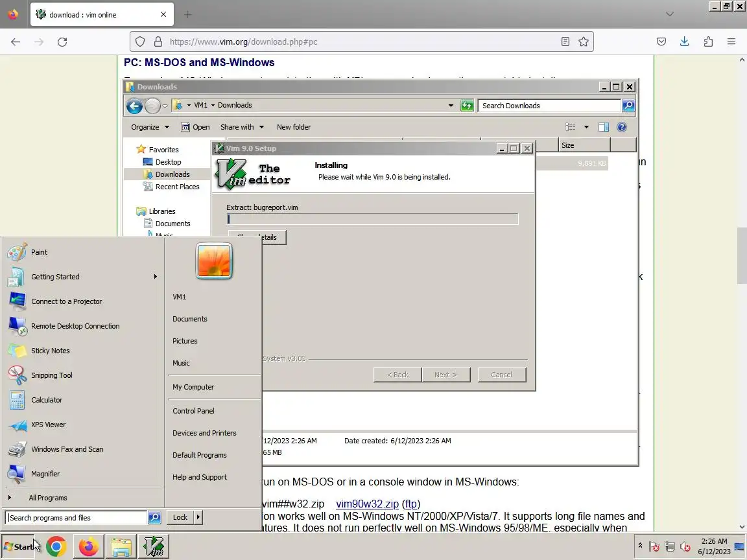747x560 pixels.
Task: Show hidden system tray icons
Action: coord(640,546)
